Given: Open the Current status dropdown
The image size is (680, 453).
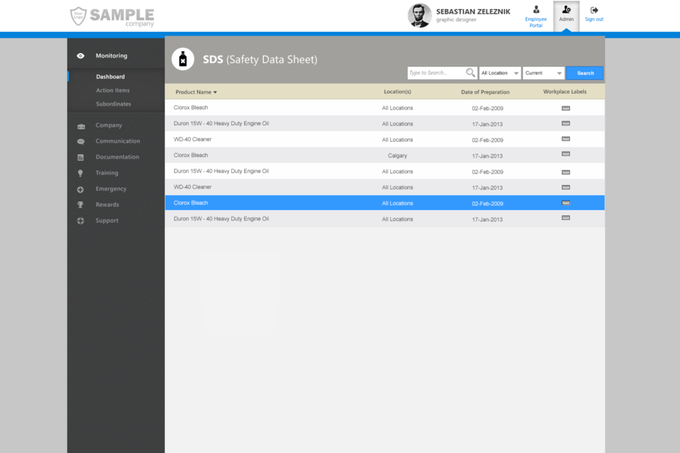Looking at the screenshot, I should (x=543, y=73).
